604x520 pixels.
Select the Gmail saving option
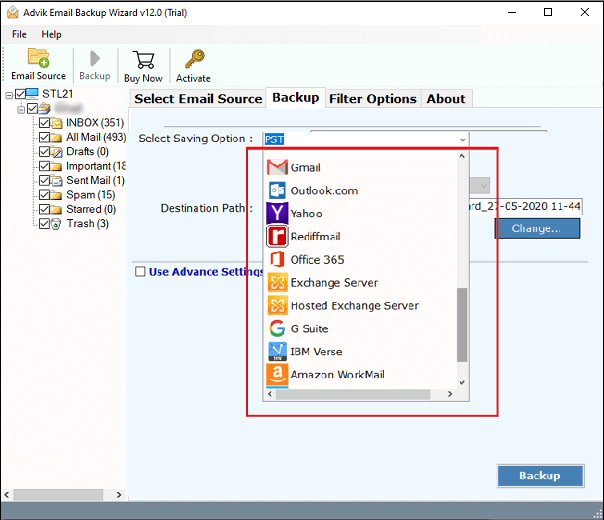[294, 168]
